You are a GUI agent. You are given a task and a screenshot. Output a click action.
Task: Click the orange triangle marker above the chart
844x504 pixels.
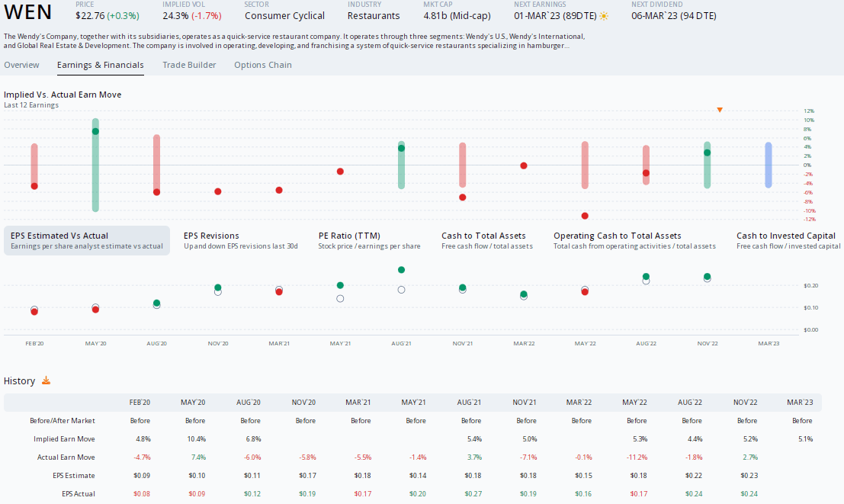pyautogui.click(x=719, y=110)
